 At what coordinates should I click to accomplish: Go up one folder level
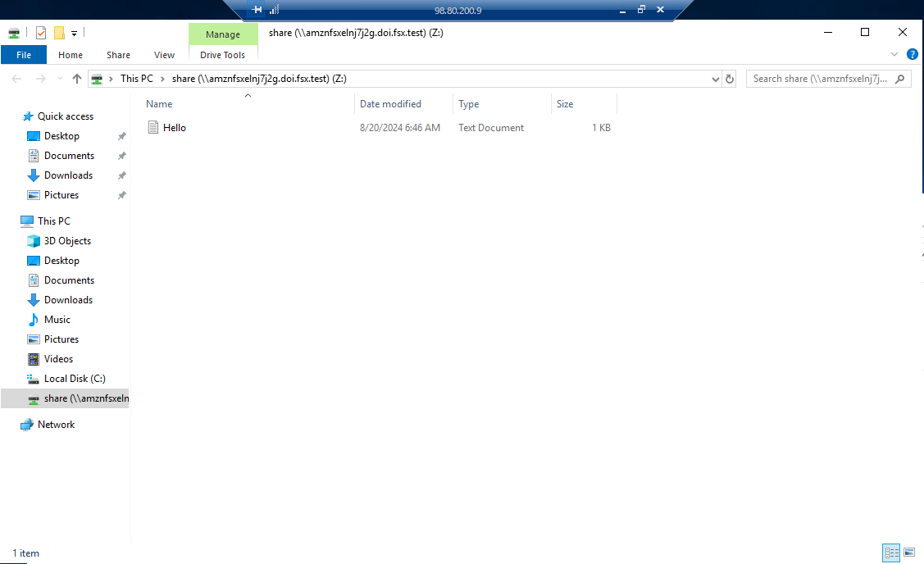76,79
